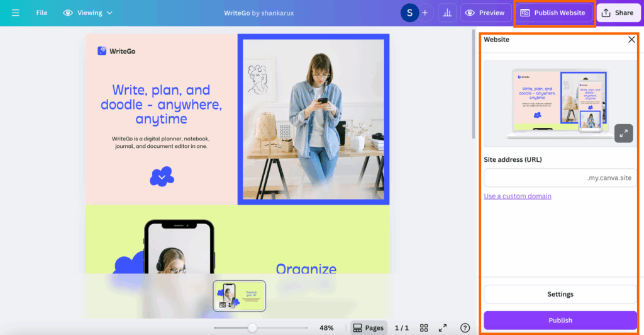Viewport: 644px width, 335px height.
Task: Click the user avatar S
Action: (x=410, y=13)
